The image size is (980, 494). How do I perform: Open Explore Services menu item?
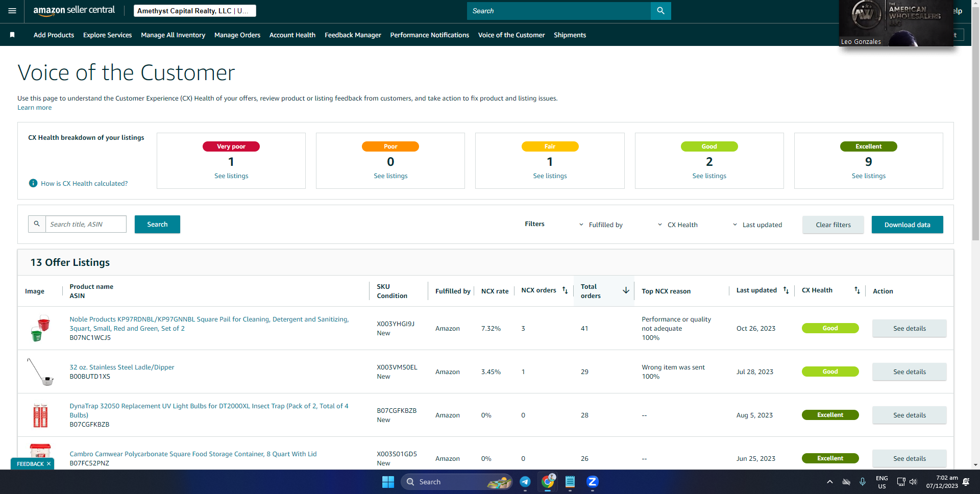tap(107, 35)
